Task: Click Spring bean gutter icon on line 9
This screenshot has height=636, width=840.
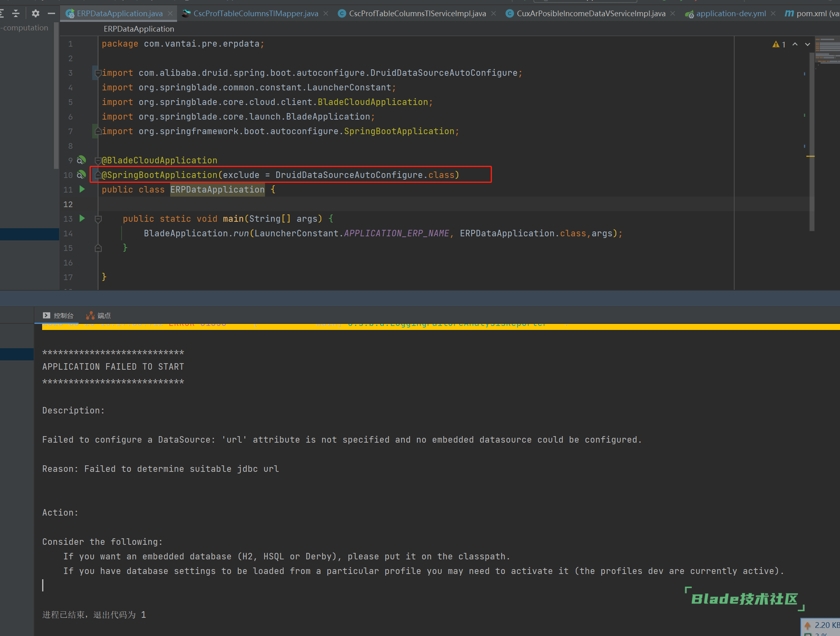Action: pos(81,160)
